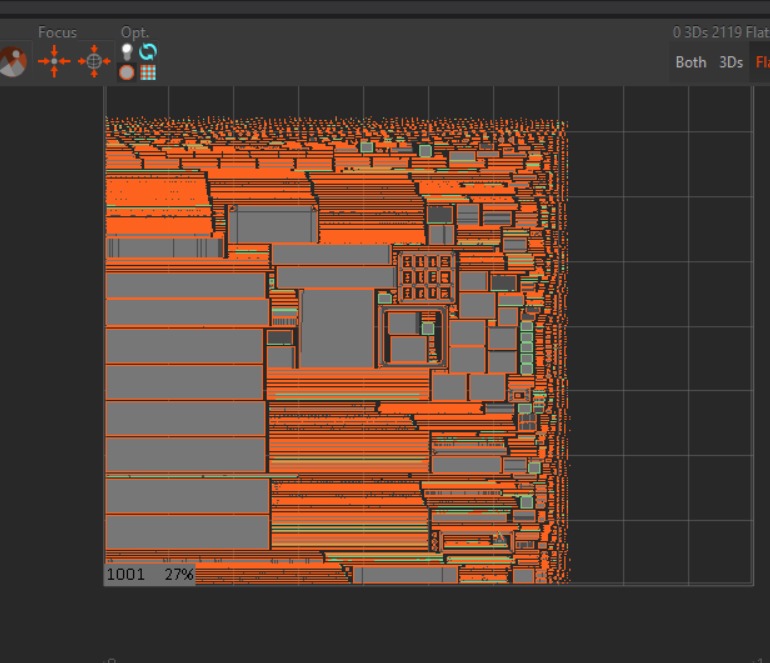Click the Opt. group label
Image resolution: width=770 pixels, height=663 pixels.
pos(135,32)
